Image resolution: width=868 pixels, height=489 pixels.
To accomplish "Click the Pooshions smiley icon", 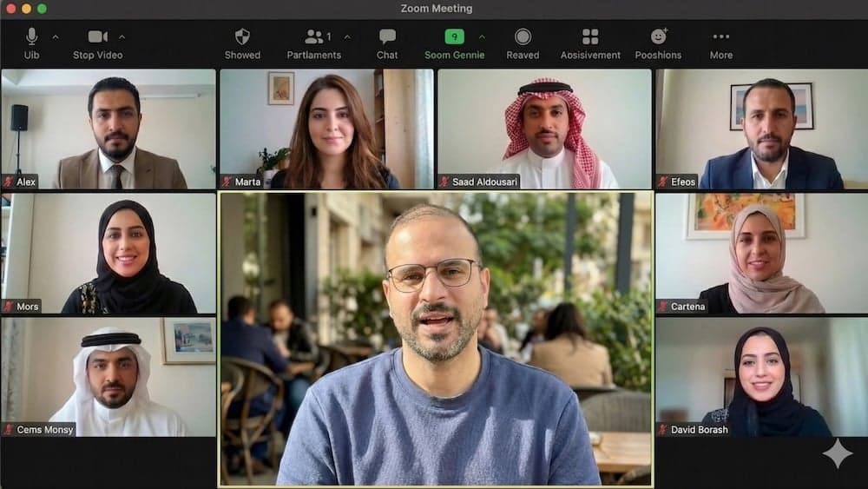I will point(659,36).
